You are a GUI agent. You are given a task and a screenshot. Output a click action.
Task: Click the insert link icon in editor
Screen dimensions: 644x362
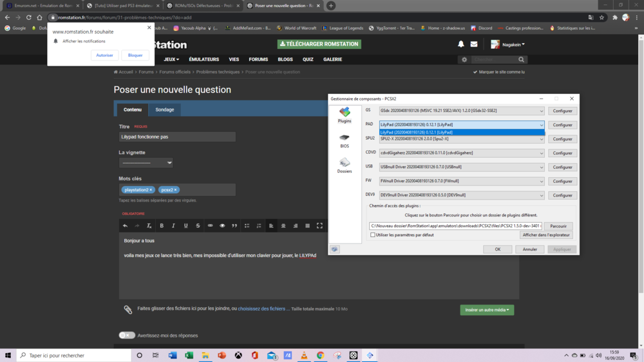pyautogui.click(x=211, y=225)
